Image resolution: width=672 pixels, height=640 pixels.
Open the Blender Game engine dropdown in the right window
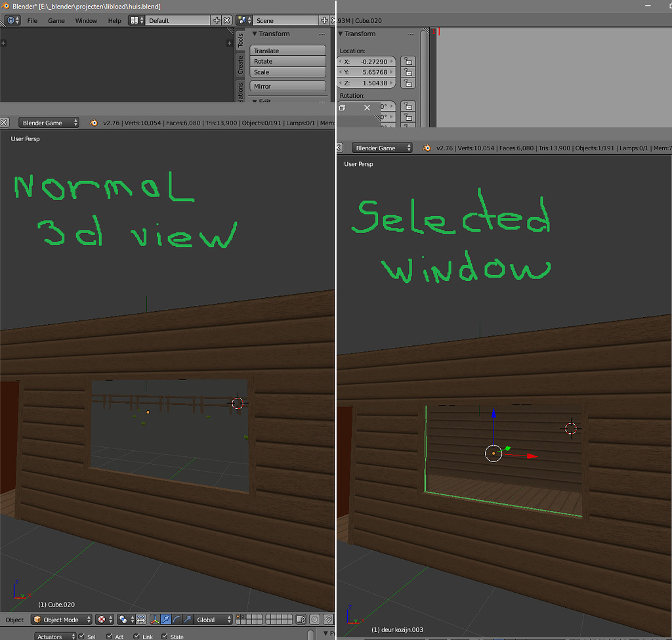pyautogui.click(x=382, y=148)
